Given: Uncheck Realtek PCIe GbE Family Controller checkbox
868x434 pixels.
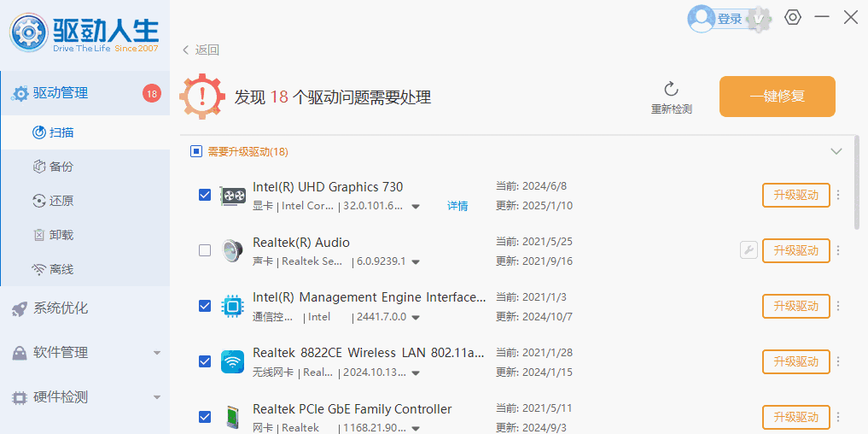Looking at the screenshot, I should 205,417.
